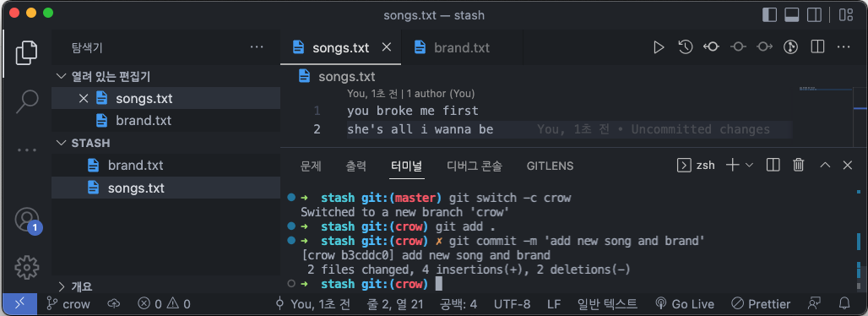Open notifications bell icon

(x=844, y=304)
